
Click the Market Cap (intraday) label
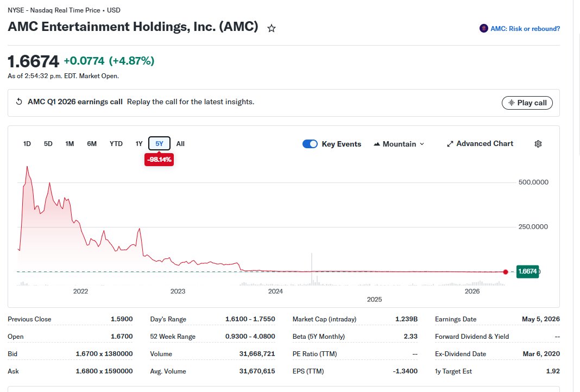click(x=324, y=319)
